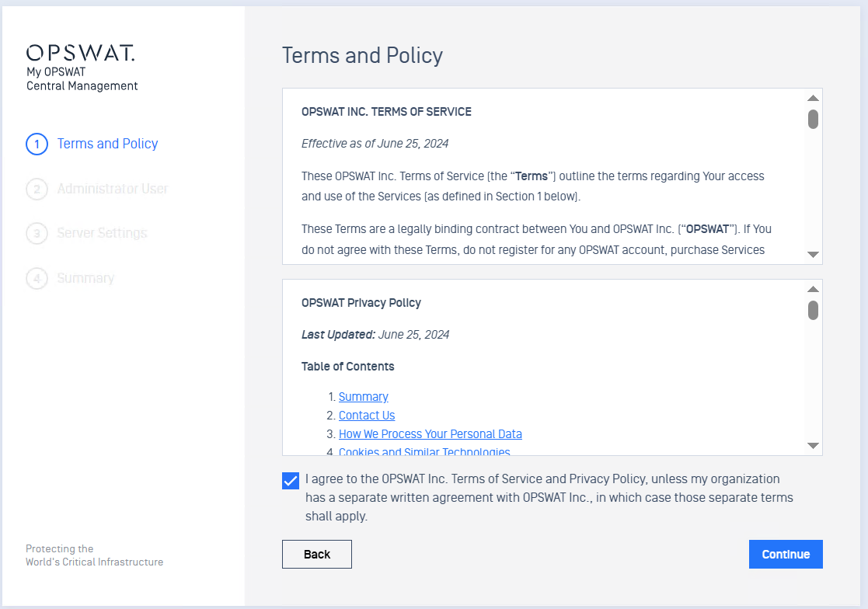Select step 1 circle icon

[x=37, y=144]
